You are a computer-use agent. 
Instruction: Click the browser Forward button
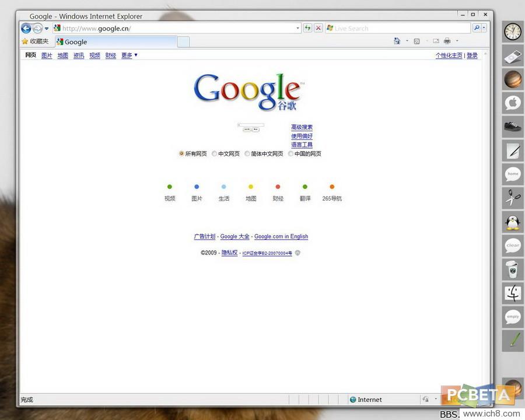[x=37, y=29]
